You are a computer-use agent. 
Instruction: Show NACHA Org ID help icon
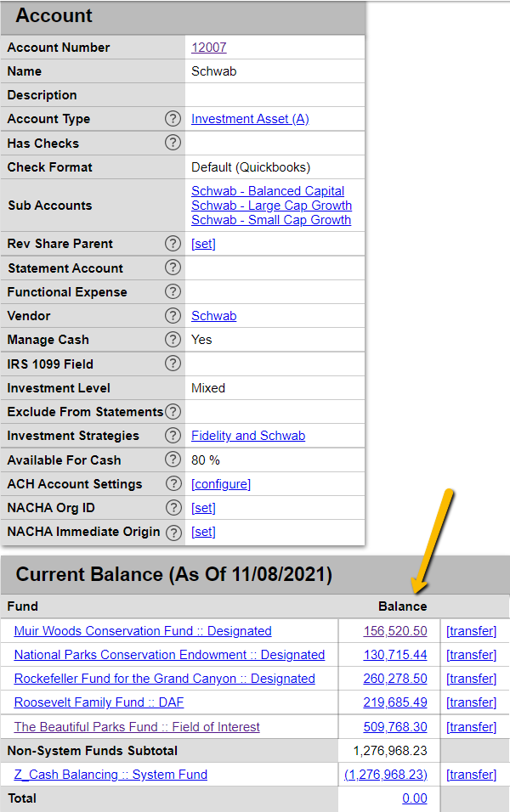173,508
